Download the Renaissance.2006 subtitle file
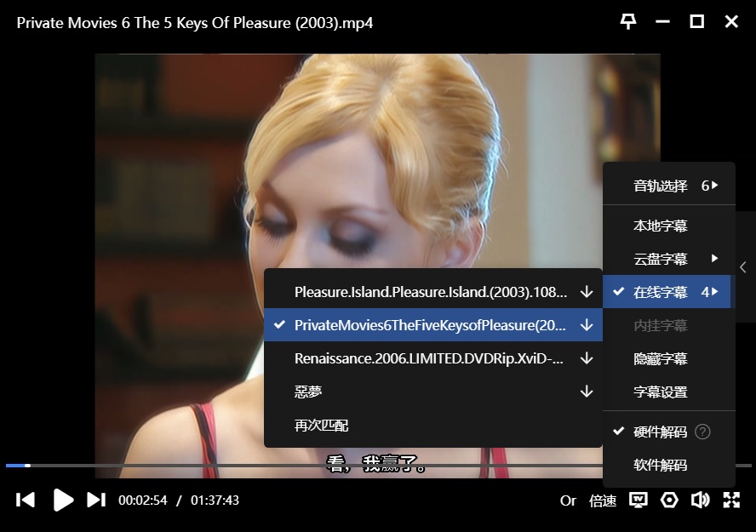The image size is (756, 532). 586,358
